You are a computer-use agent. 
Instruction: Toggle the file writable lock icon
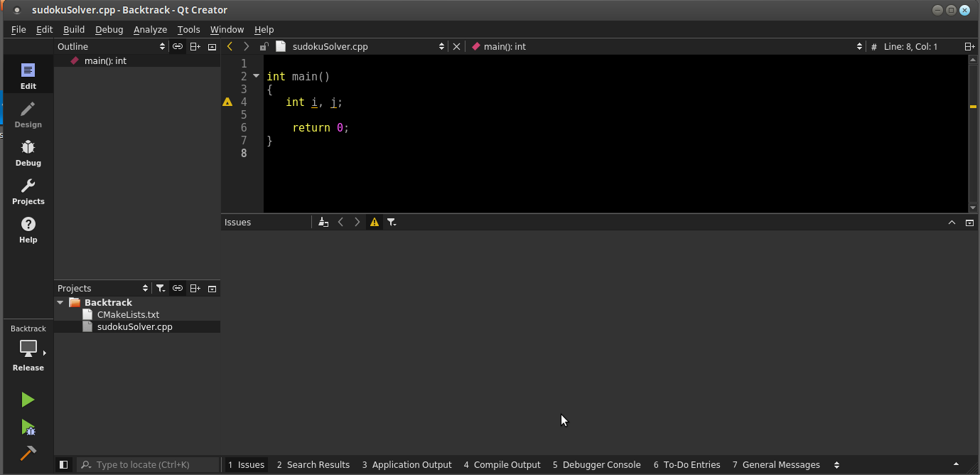point(264,46)
